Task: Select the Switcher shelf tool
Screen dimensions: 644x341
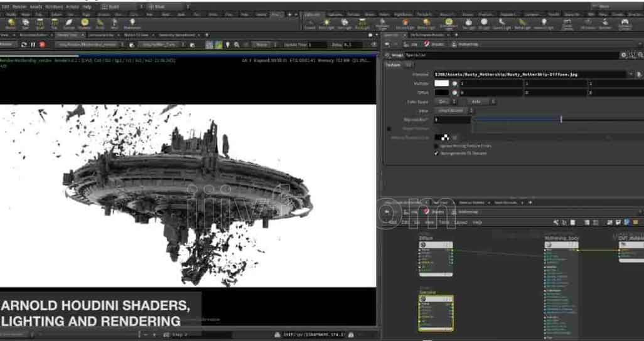Action: (x=605, y=24)
